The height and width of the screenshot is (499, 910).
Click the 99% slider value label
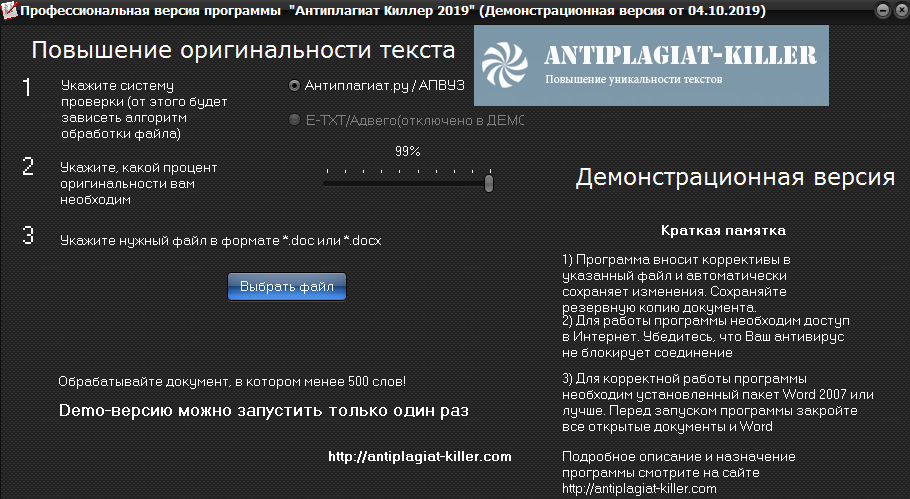tap(407, 151)
